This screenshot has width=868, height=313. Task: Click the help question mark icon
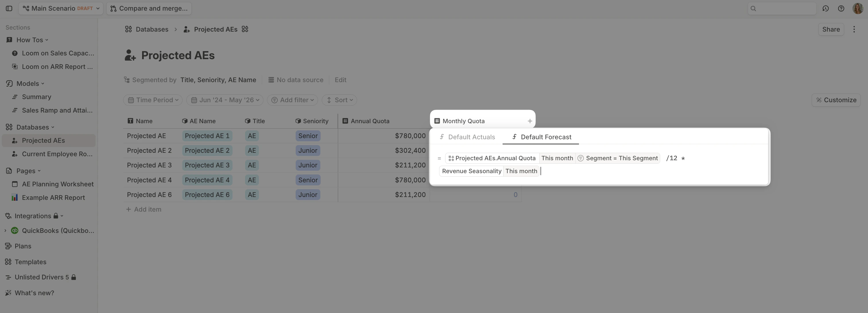841,8
